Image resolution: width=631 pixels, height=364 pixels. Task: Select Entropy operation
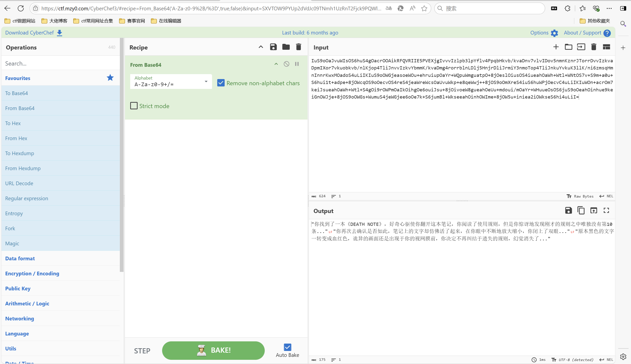pyautogui.click(x=61, y=213)
